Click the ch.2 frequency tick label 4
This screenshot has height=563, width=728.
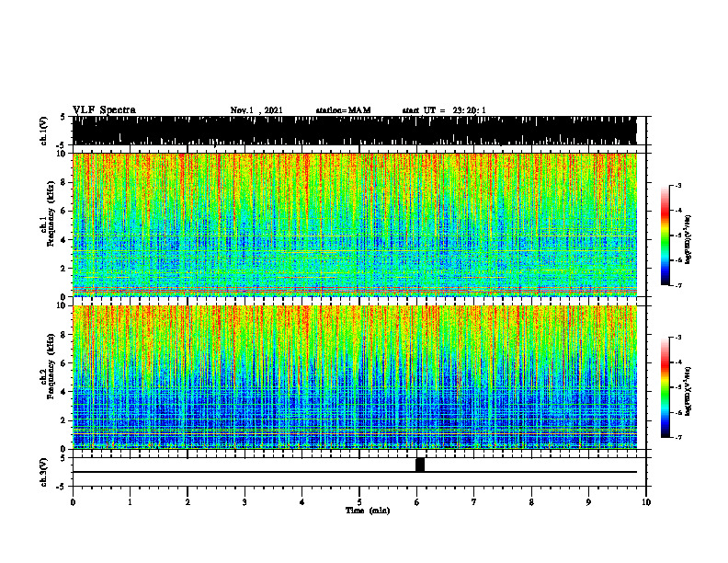(x=64, y=392)
